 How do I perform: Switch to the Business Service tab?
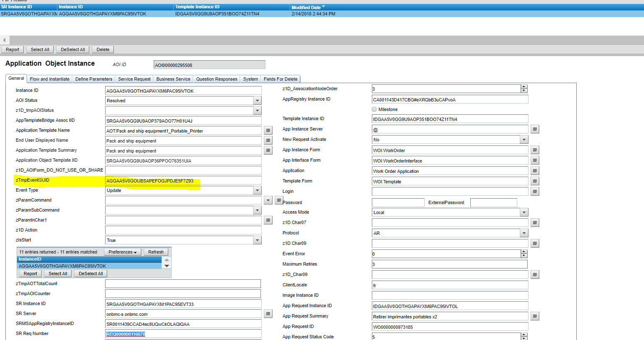pyautogui.click(x=173, y=79)
